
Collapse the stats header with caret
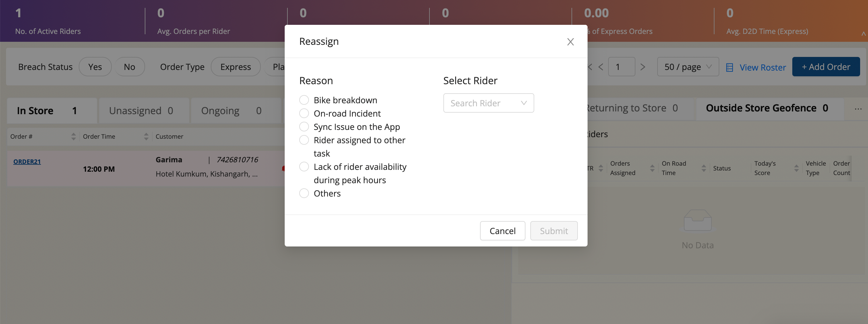click(863, 34)
